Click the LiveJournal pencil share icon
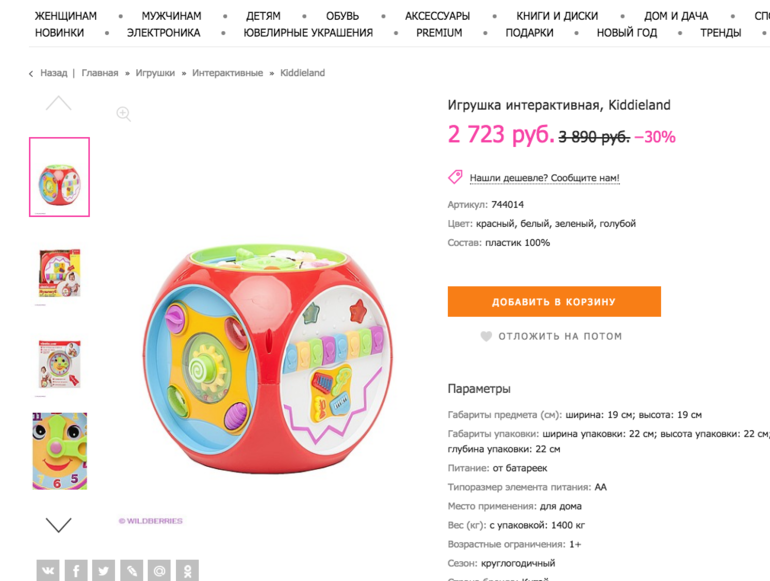The image size is (770, 581). [x=131, y=570]
